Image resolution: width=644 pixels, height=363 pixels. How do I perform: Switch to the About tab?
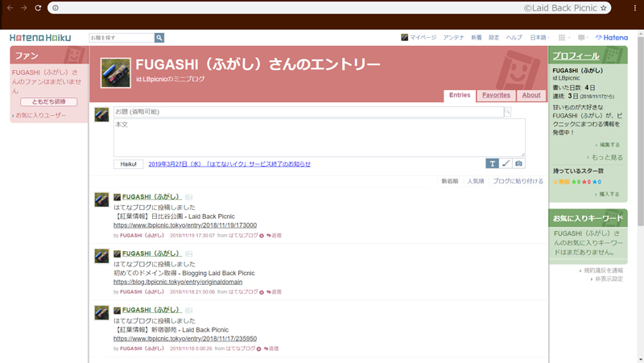(531, 95)
